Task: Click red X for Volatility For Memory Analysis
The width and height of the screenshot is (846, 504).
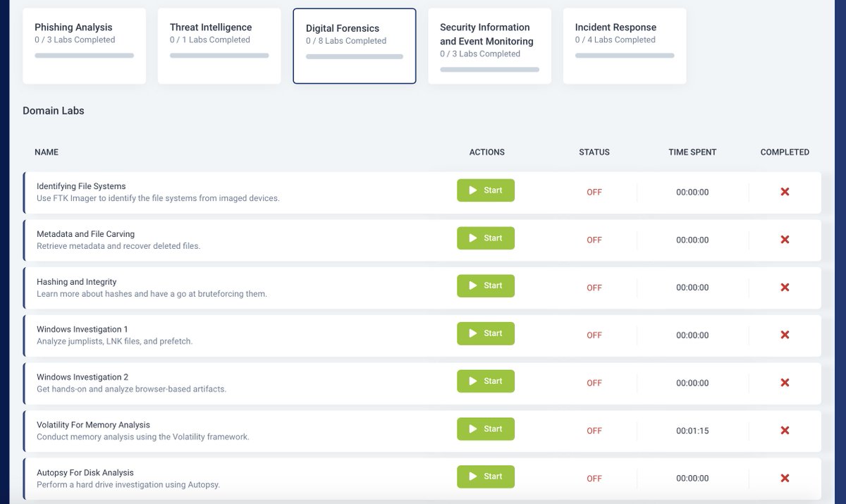Action: pyautogui.click(x=785, y=430)
